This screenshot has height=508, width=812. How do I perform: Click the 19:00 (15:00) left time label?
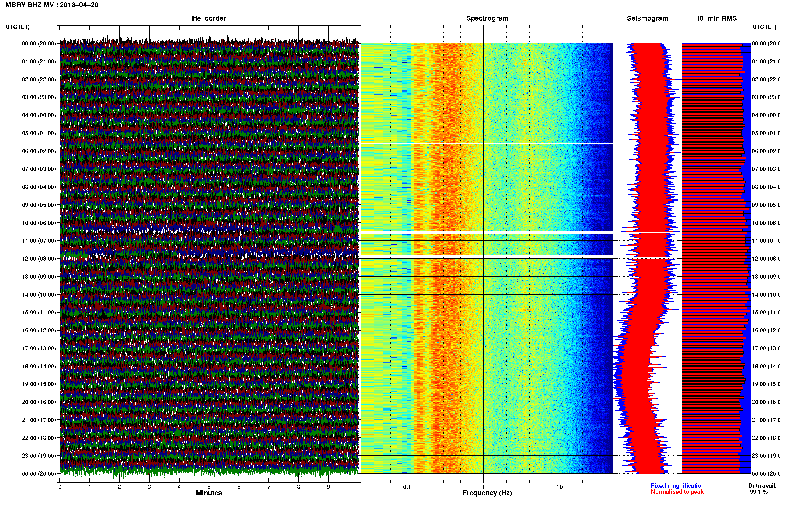pos(39,384)
